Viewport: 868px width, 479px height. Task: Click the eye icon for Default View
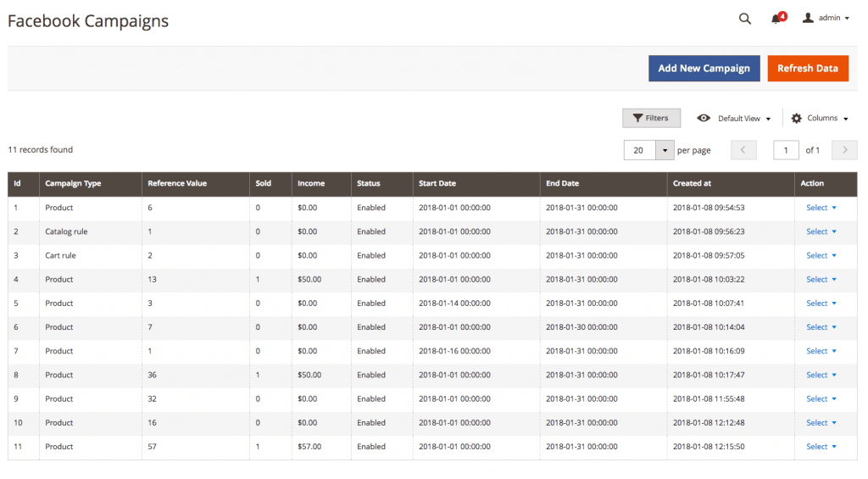tap(704, 119)
